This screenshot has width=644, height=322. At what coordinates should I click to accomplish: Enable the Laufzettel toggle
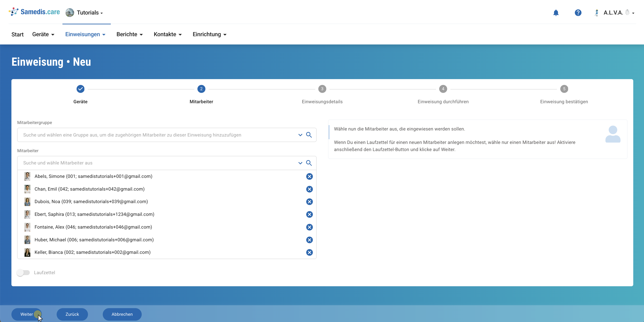coord(23,273)
